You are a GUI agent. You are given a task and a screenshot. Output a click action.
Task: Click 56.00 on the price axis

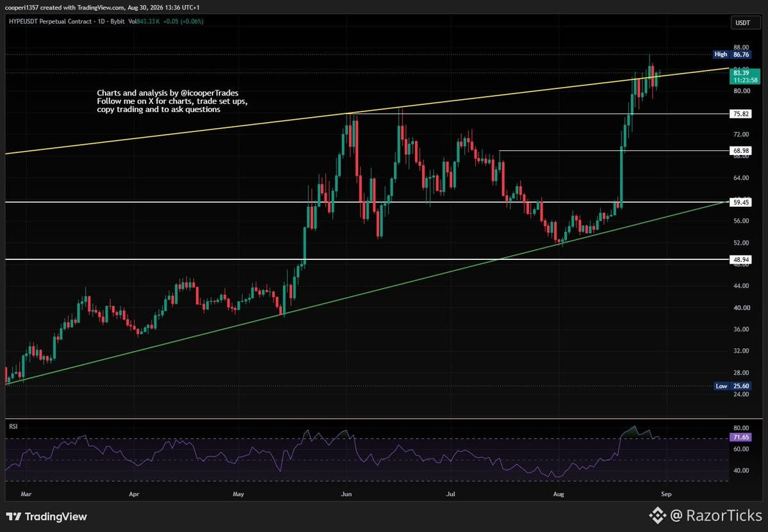[741, 221]
